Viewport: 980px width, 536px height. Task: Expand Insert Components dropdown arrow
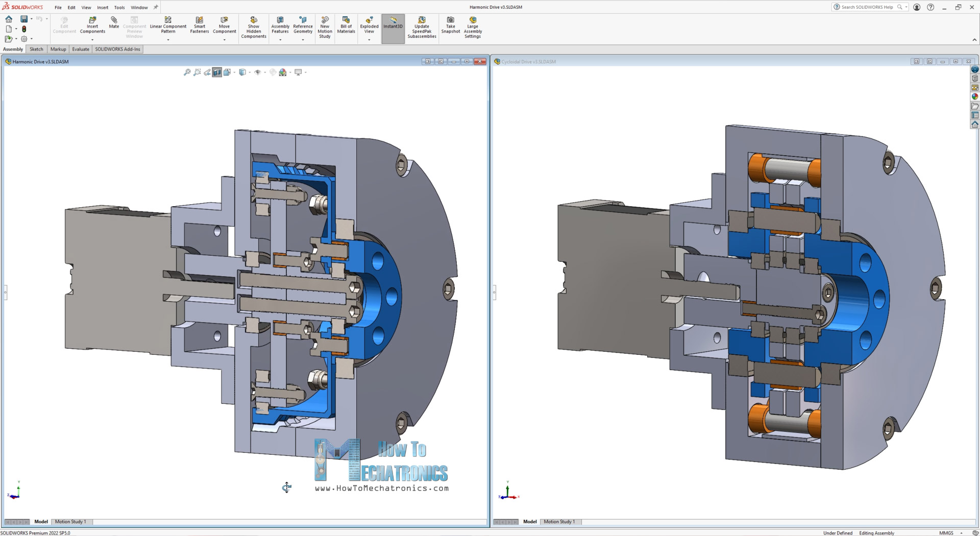92,40
